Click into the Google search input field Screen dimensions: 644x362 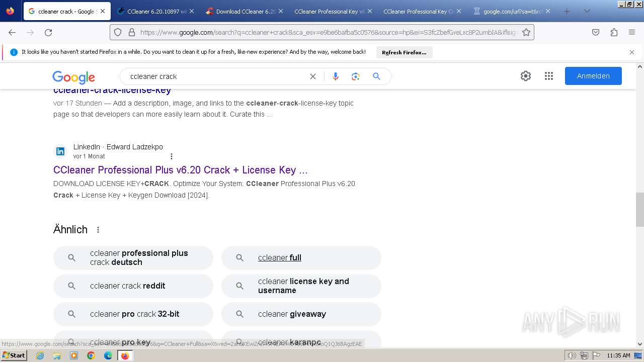(x=216, y=76)
